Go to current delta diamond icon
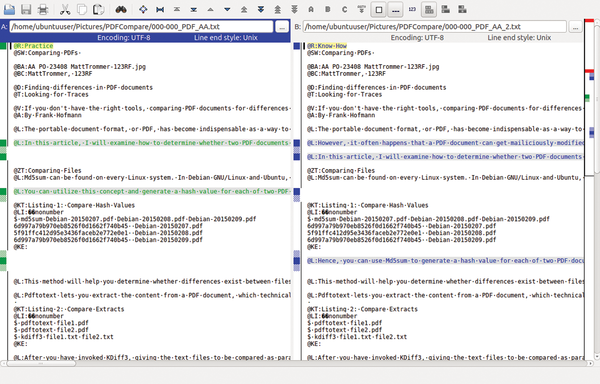 tap(143, 9)
